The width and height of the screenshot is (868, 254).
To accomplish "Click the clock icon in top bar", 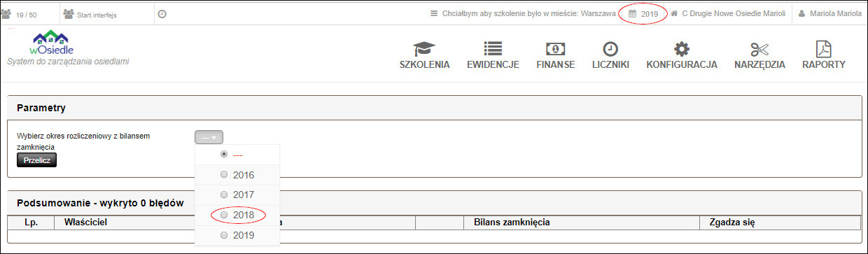I will tap(162, 13).
